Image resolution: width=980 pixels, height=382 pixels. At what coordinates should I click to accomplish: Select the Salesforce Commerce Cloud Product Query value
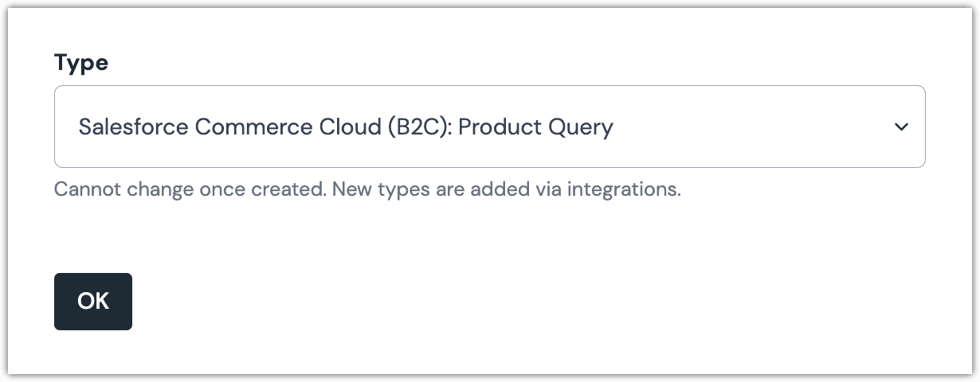coord(346,127)
